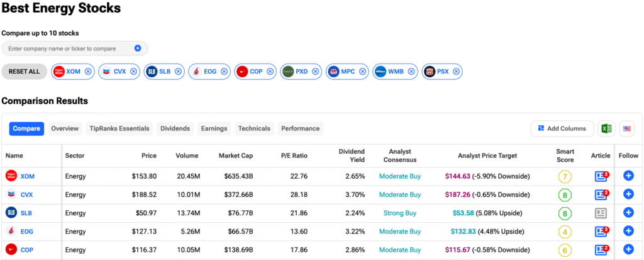The width and height of the screenshot is (644, 260).
Task: Click the 3.70% dividend yield for CVX
Action: 355,195
